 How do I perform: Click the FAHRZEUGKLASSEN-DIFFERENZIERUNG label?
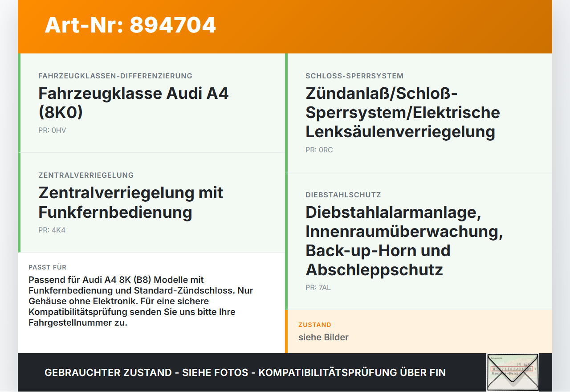(115, 76)
